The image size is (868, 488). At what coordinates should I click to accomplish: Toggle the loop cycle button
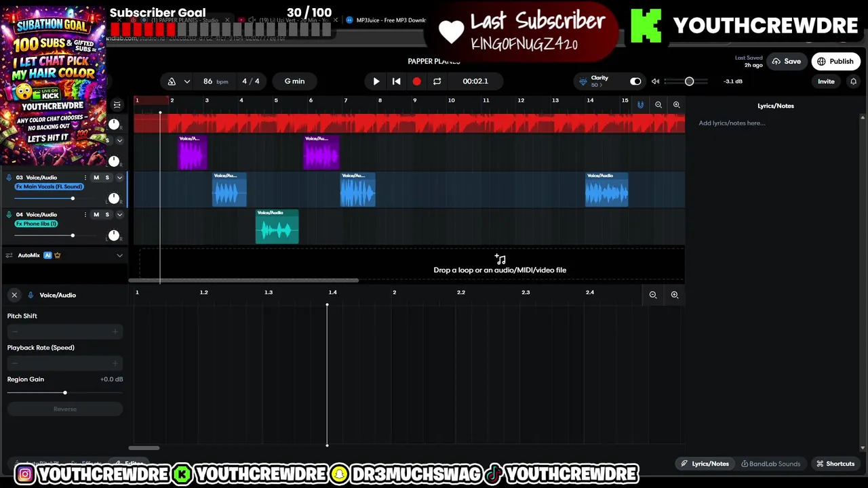pyautogui.click(x=437, y=81)
